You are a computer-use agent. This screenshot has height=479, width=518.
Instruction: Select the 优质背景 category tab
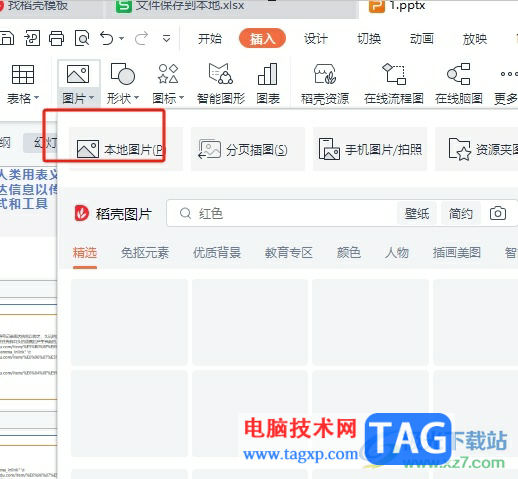point(217,253)
